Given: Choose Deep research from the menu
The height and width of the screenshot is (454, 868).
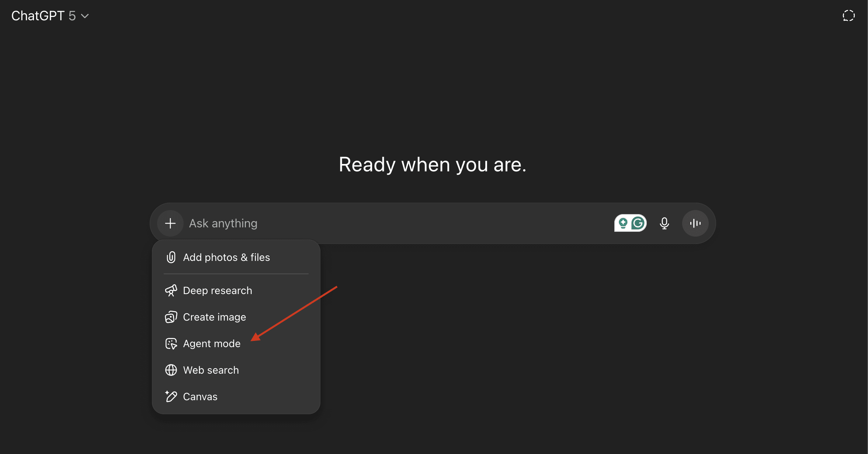Looking at the screenshot, I should click(x=218, y=290).
